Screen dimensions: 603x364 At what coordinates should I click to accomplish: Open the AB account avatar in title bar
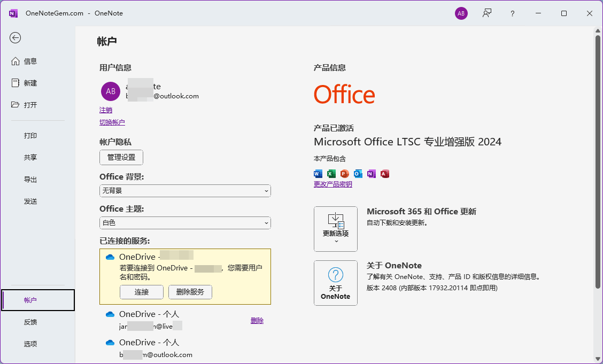tap(461, 13)
